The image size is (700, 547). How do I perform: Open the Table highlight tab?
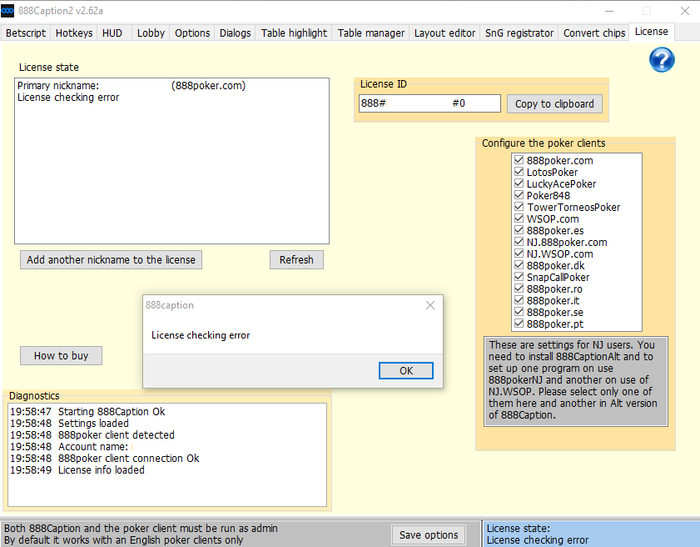point(294,33)
